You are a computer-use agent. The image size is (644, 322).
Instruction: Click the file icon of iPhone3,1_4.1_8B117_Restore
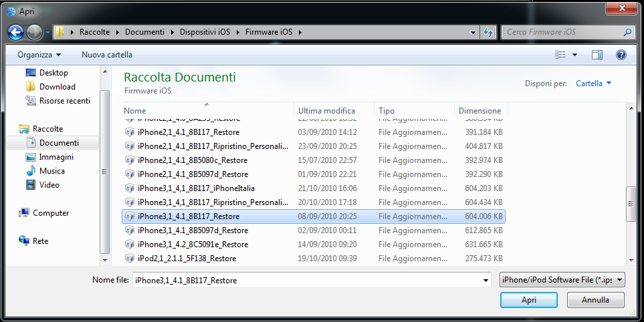130,216
